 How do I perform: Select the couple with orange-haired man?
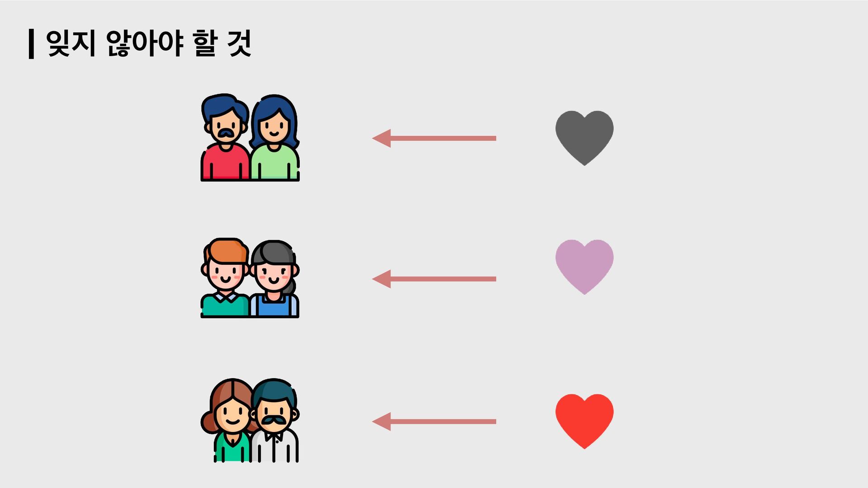[x=250, y=278]
